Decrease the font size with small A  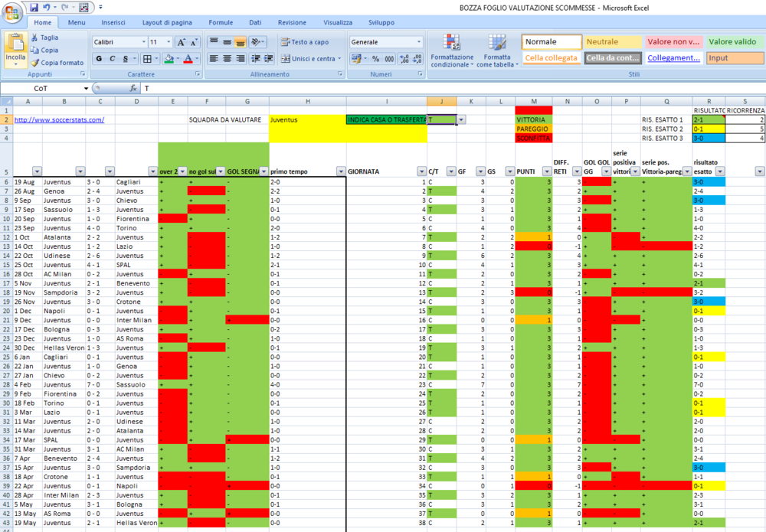tap(194, 42)
